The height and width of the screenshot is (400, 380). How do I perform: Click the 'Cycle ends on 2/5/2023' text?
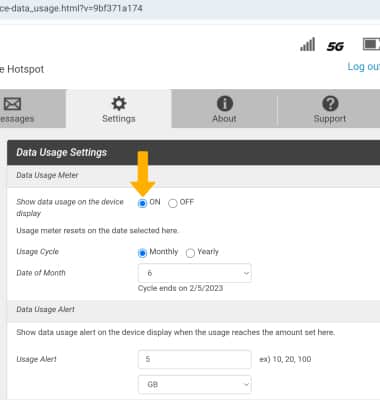(180, 288)
